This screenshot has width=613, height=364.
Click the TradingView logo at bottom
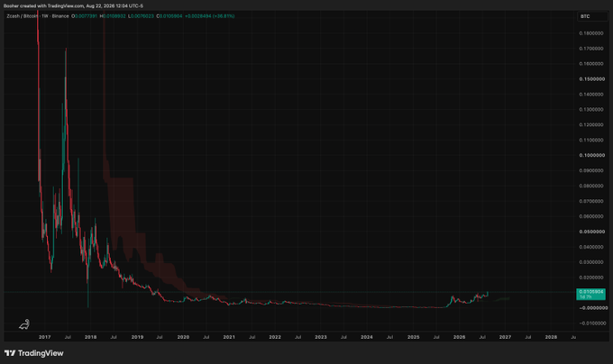coord(33,353)
